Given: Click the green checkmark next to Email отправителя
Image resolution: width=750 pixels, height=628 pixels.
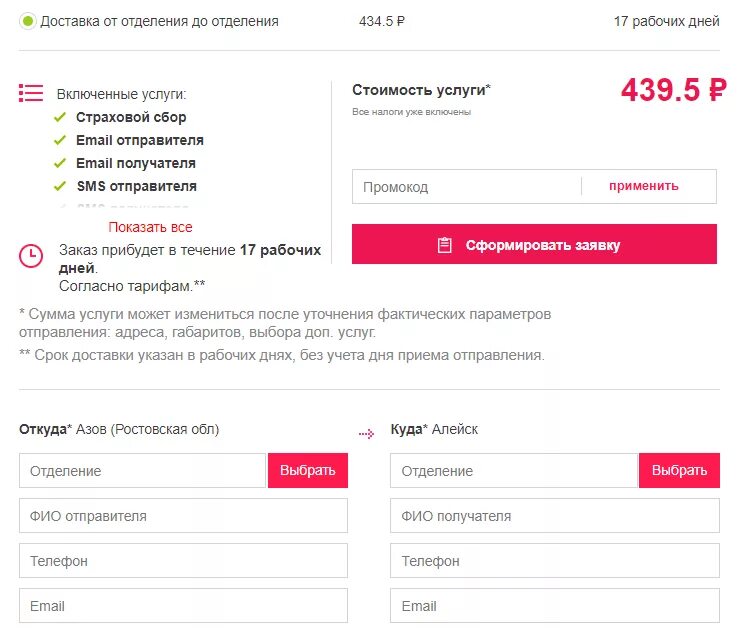Looking at the screenshot, I should 60,140.
